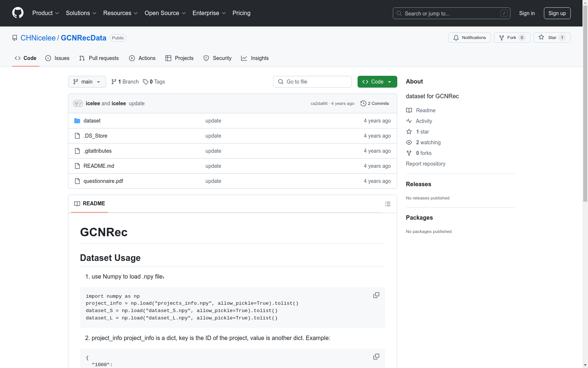Open the main branch switcher dropdown
The width and height of the screenshot is (588, 368).
87,82
